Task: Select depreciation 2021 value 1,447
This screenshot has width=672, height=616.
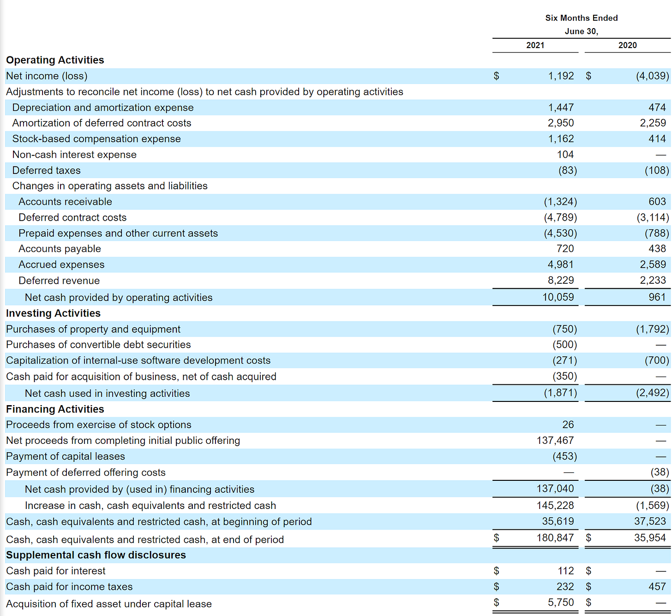Action: (561, 108)
